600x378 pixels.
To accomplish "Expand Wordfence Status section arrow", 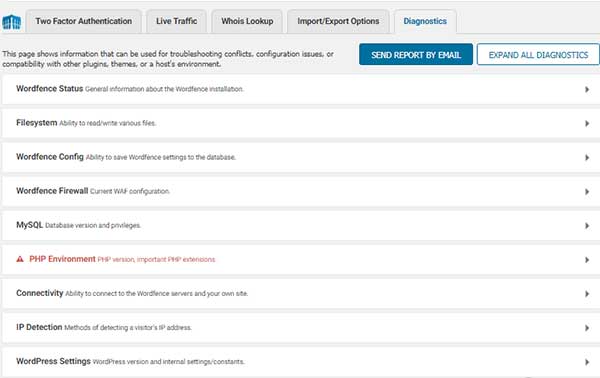I will (587, 90).
